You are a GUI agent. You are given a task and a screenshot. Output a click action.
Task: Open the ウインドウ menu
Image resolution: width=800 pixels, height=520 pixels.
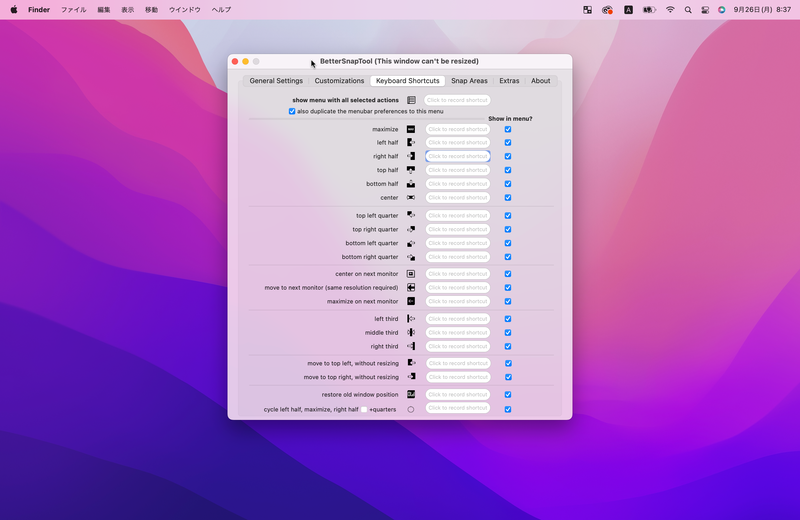pos(185,10)
